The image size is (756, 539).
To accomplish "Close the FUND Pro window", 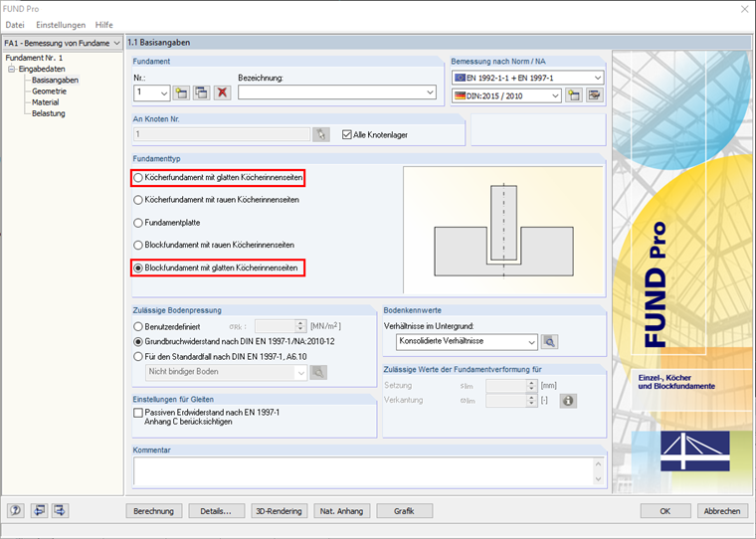I will coord(745,9).
